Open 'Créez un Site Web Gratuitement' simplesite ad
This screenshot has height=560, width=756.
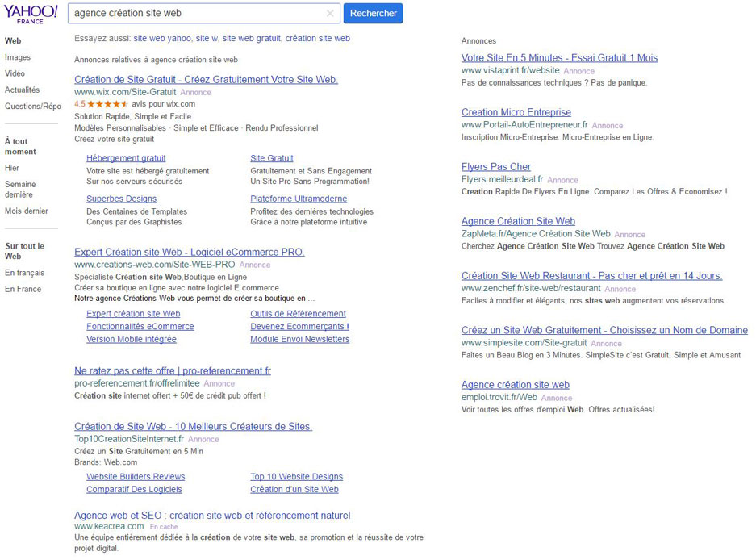(604, 330)
